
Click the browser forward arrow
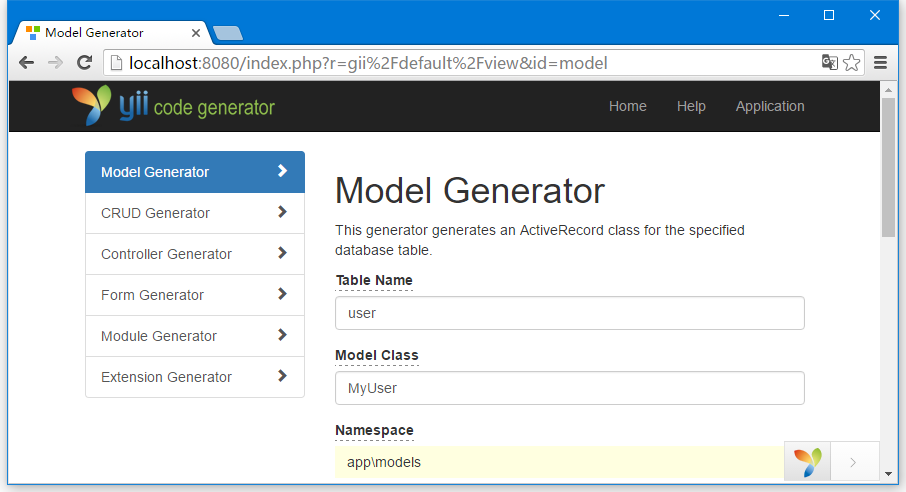[x=55, y=62]
